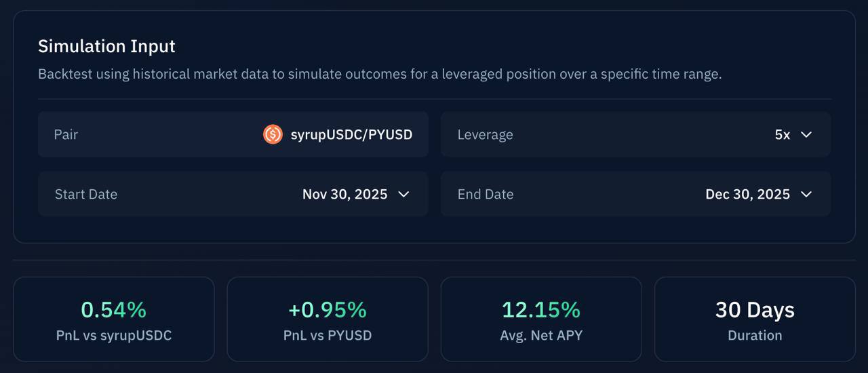The image size is (868, 373).
Task: Click the Avg. Net APY label
Action: click(540, 335)
